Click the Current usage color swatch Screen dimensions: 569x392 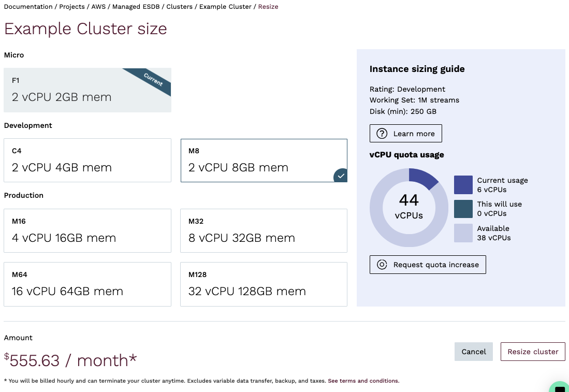point(463,185)
